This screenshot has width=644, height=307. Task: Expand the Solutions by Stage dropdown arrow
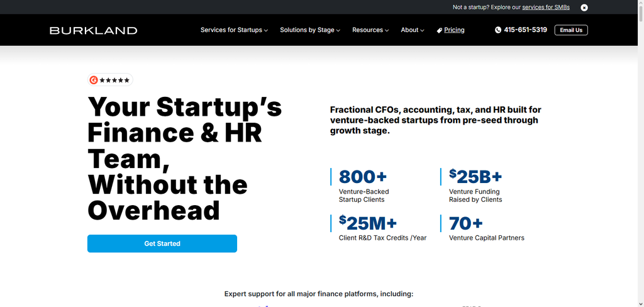click(338, 30)
